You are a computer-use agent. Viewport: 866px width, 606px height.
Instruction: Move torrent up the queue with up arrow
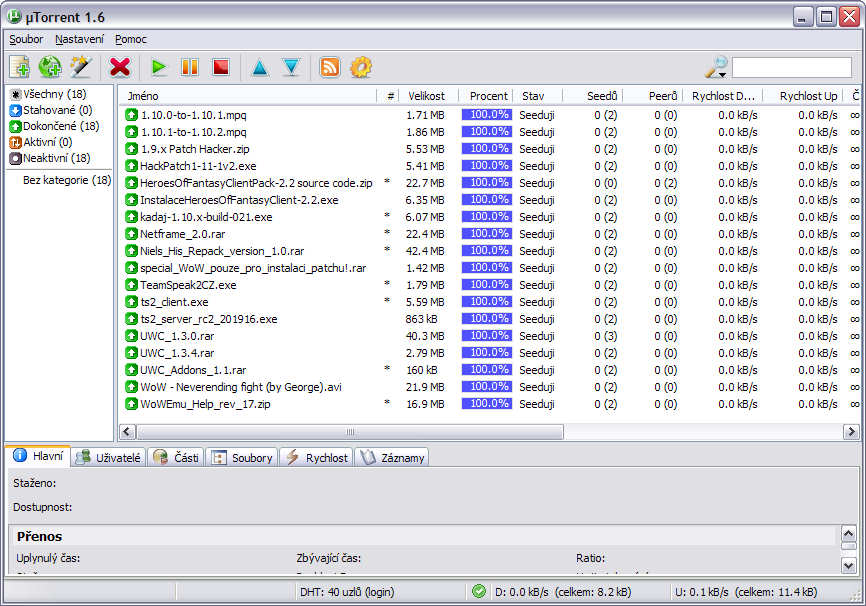point(260,67)
